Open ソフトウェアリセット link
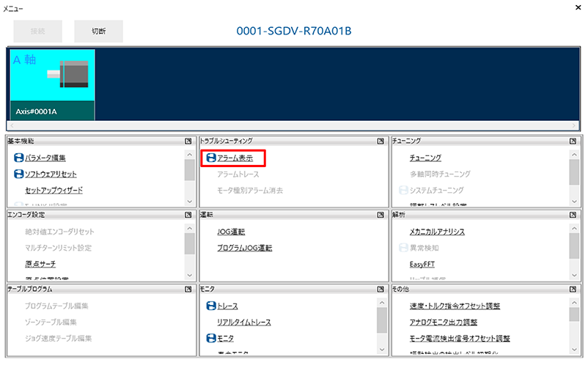 coord(51,174)
